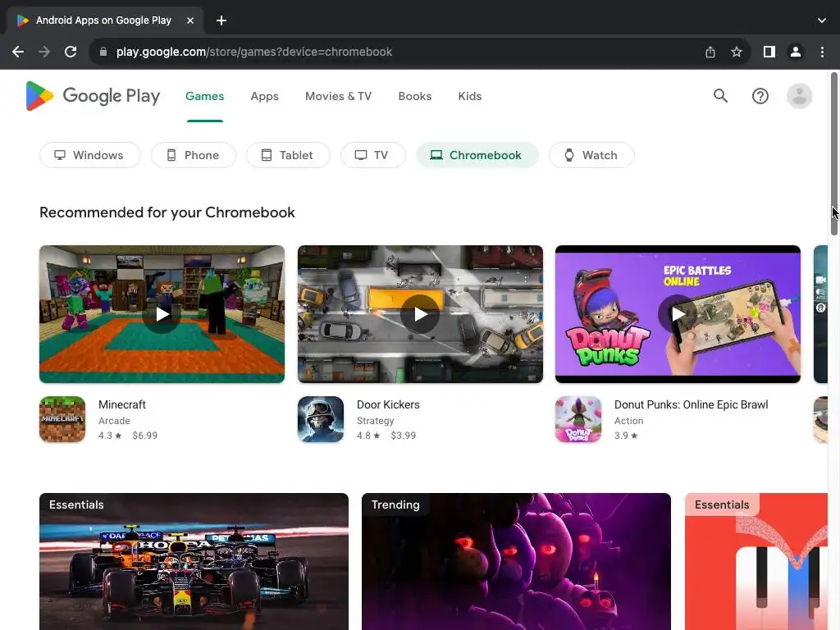Viewport: 840px width, 630px height.
Task: Click Donut Punks' 3.9 star rating
Action: click(626, 436)
